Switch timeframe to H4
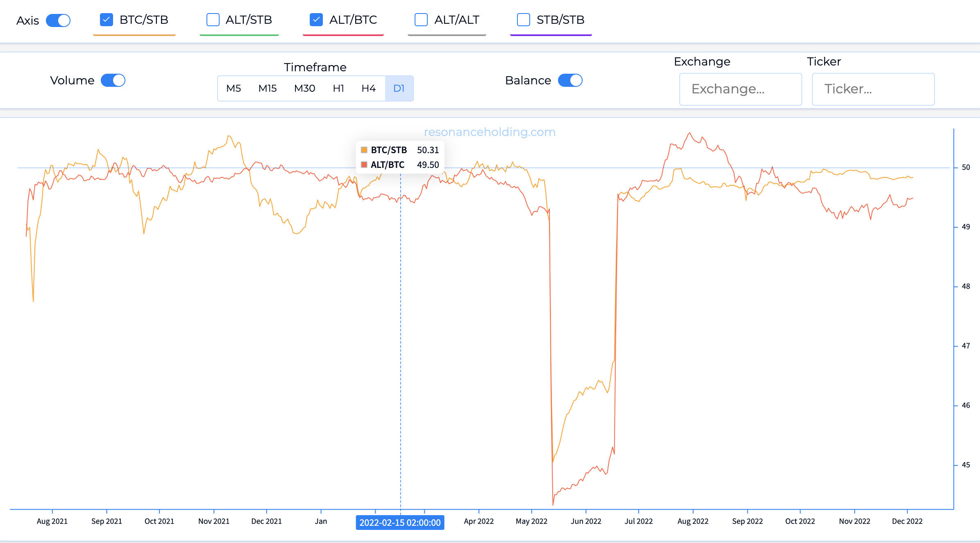Viewport: 980px width, 543px height. pyautogui.click(x=368, y=88)
